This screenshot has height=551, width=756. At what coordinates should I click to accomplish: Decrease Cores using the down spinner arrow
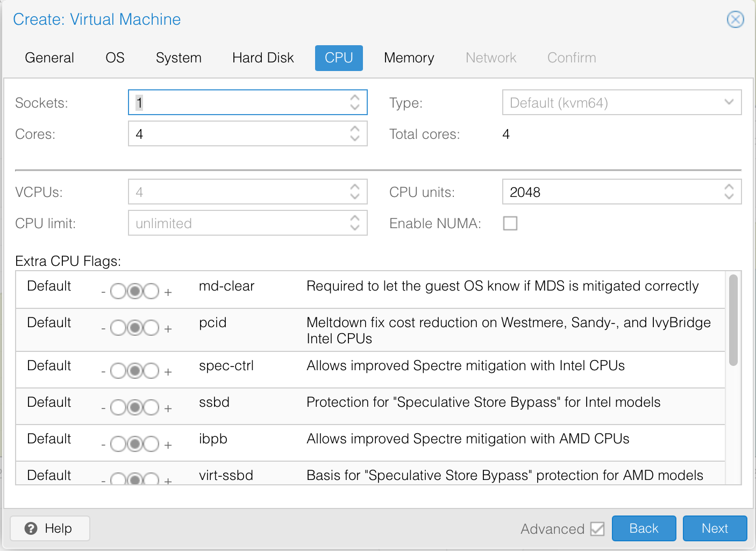pos(354,138)
